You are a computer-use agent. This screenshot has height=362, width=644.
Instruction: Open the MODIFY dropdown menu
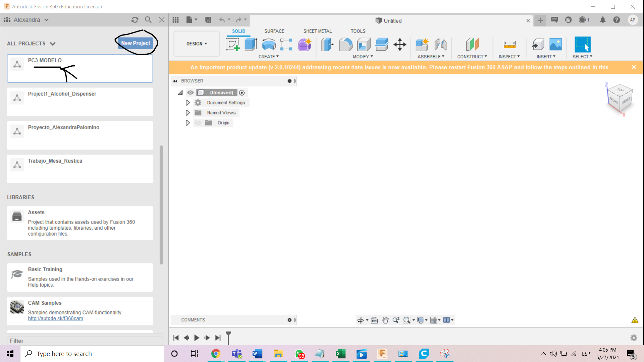(x=363, y=57)
